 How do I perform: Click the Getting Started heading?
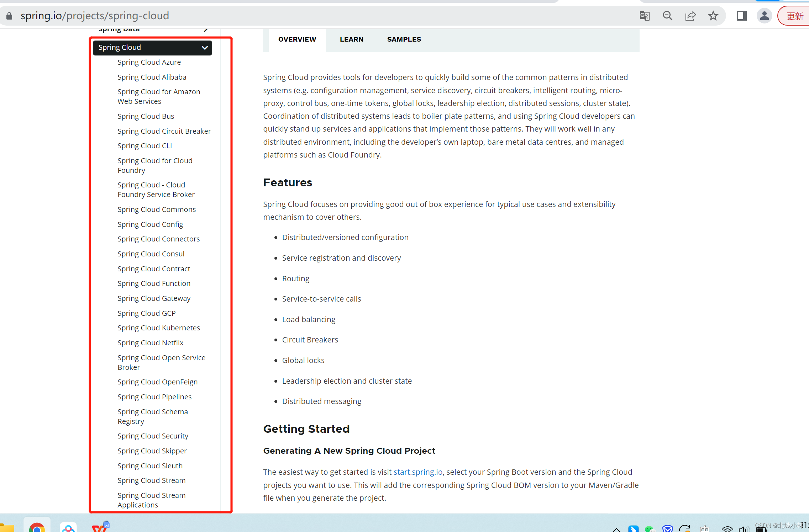pos(306,429)
